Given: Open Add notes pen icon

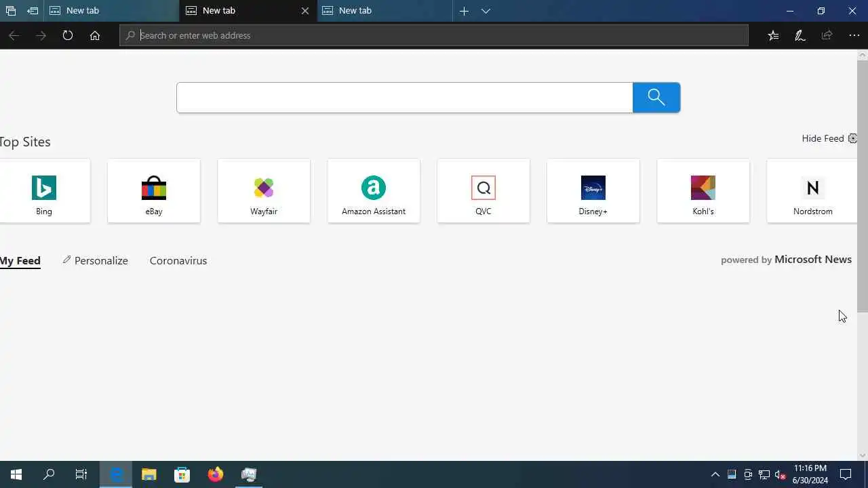Looking at the screenshot, I should pos(800,35).
